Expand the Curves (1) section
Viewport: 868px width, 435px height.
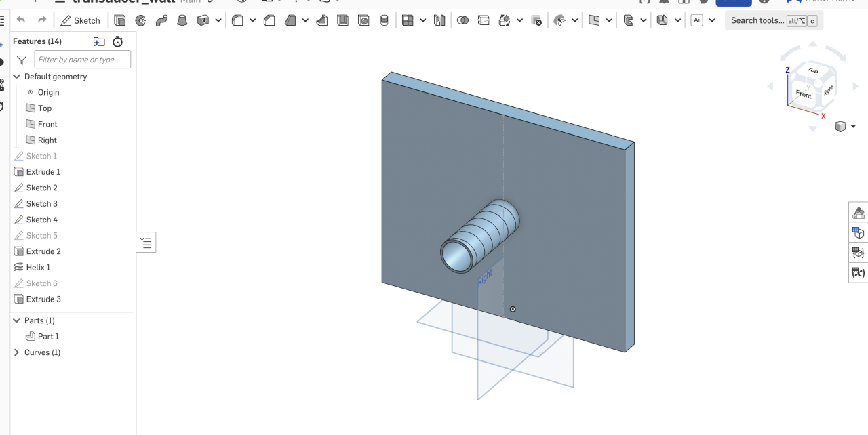pos(17,352)
